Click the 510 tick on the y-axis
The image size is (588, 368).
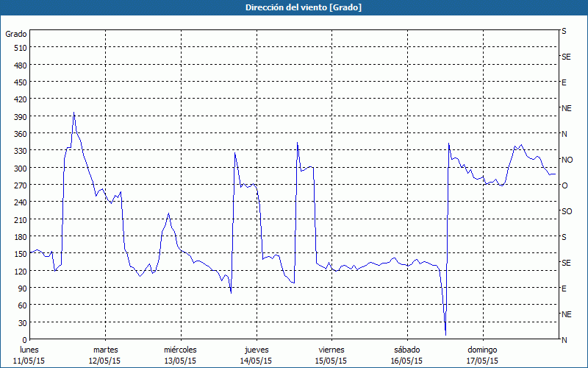pos(20,48)
